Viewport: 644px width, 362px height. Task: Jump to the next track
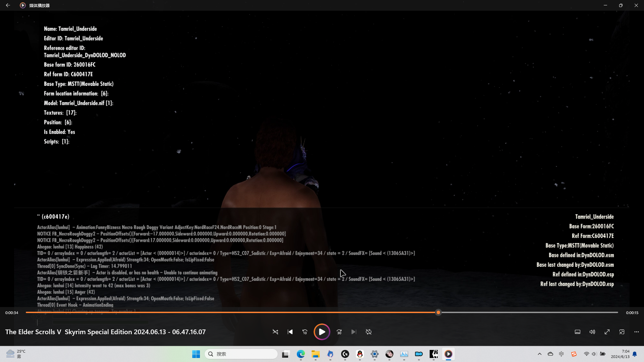click(x=354, y=332)
